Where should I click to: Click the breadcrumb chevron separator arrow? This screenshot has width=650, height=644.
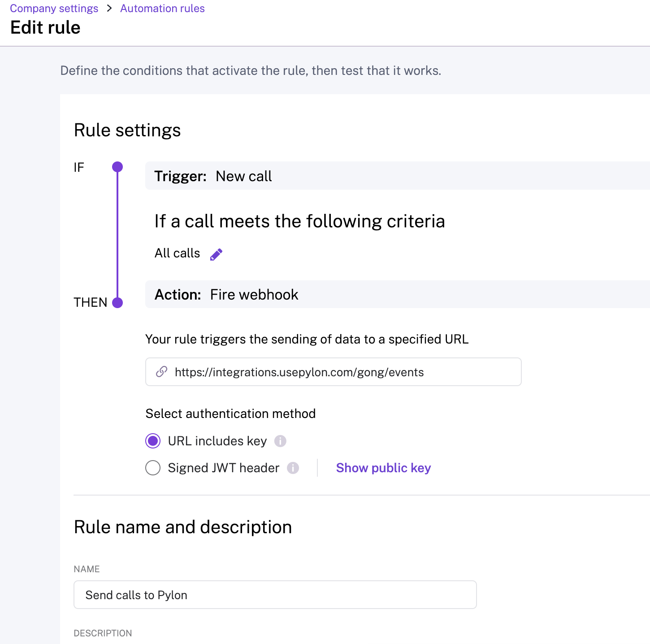coord(109,9)
